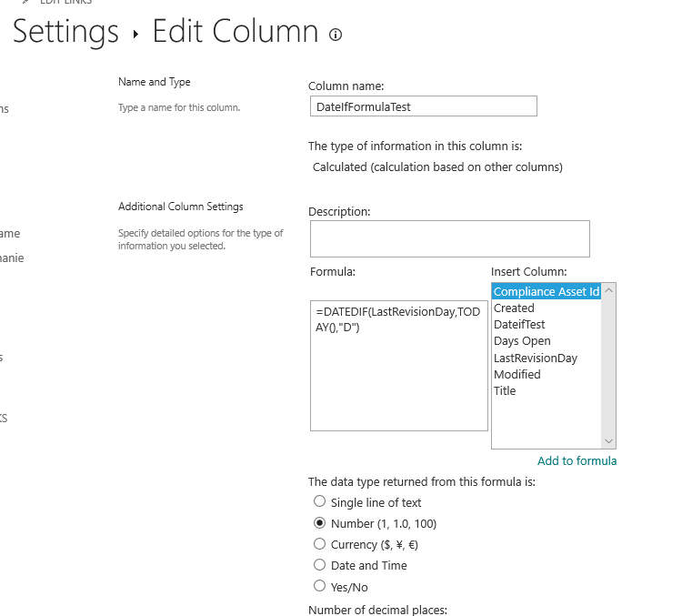Select Days Open in the Insert Column list
692x616 pixels.
pyautogui.click(x=522, y=341)
